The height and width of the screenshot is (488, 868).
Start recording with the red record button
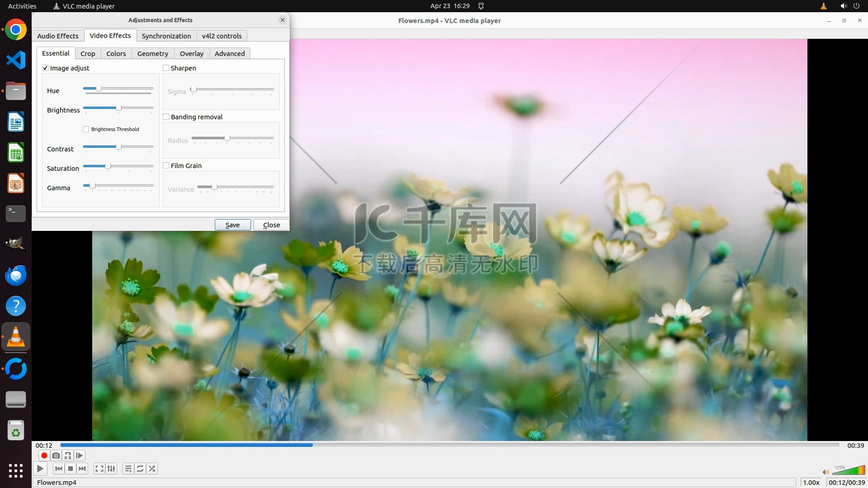coord(44,455)
